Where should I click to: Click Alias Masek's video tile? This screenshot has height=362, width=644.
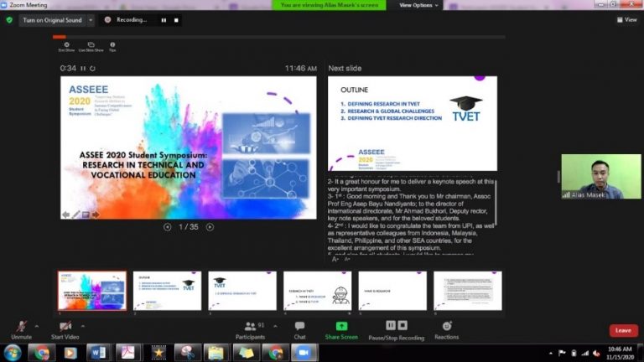pos(601,177)
